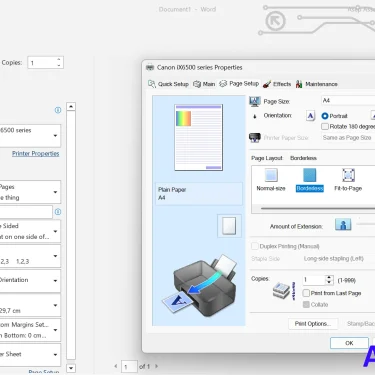Open the Quick Setup tab

168,84
